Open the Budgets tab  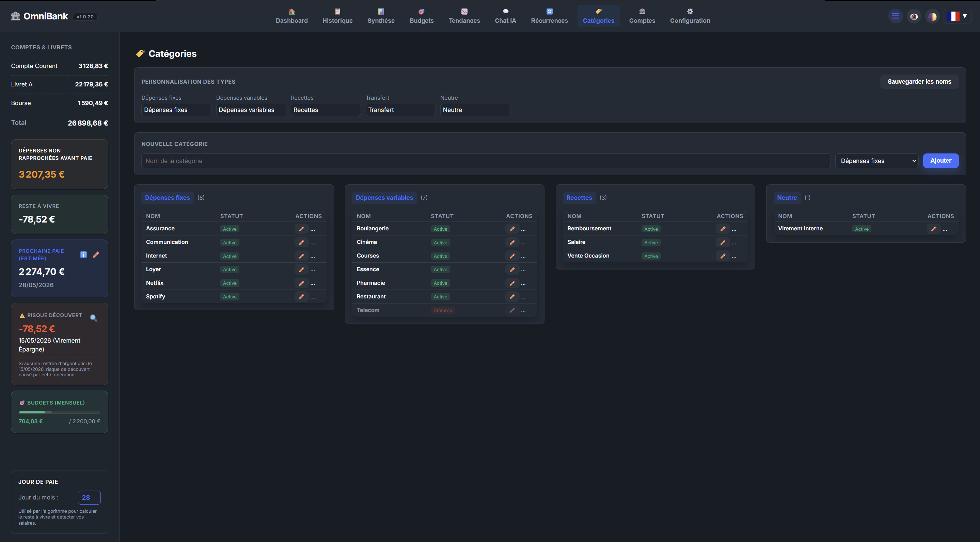pyautogui.click(x=422, y=16)
